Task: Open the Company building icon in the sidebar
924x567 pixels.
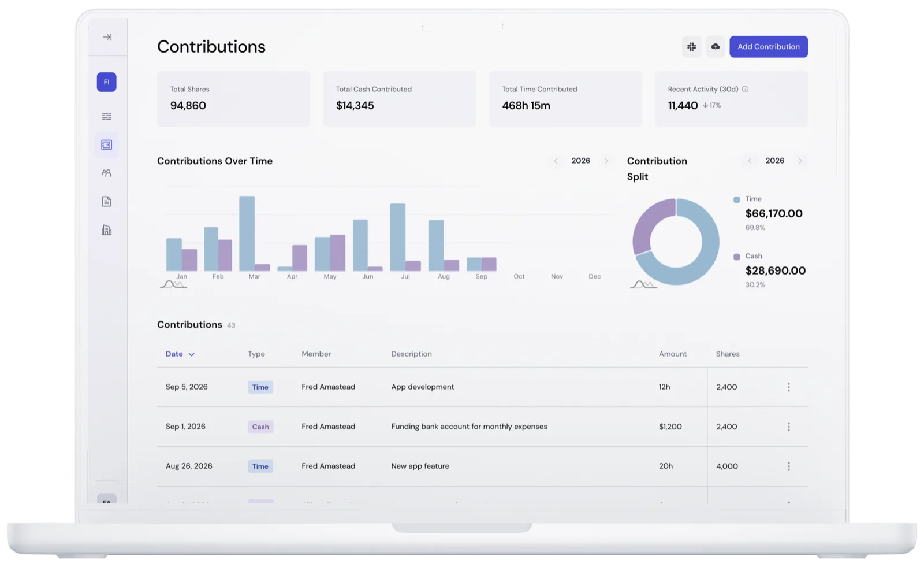Action: click(106, 230)
